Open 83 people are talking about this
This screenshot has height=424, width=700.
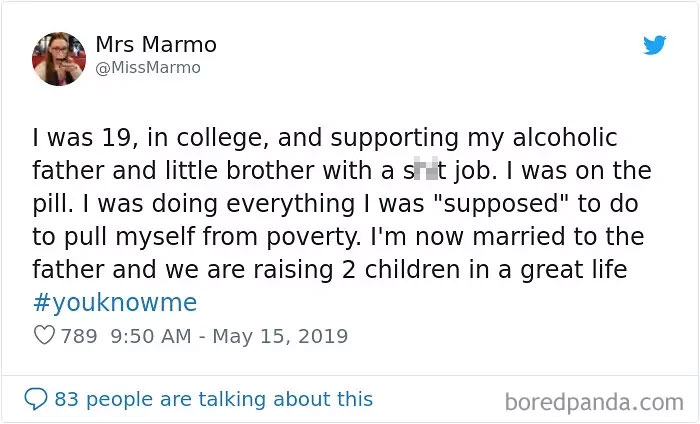(x=213, y=399)
